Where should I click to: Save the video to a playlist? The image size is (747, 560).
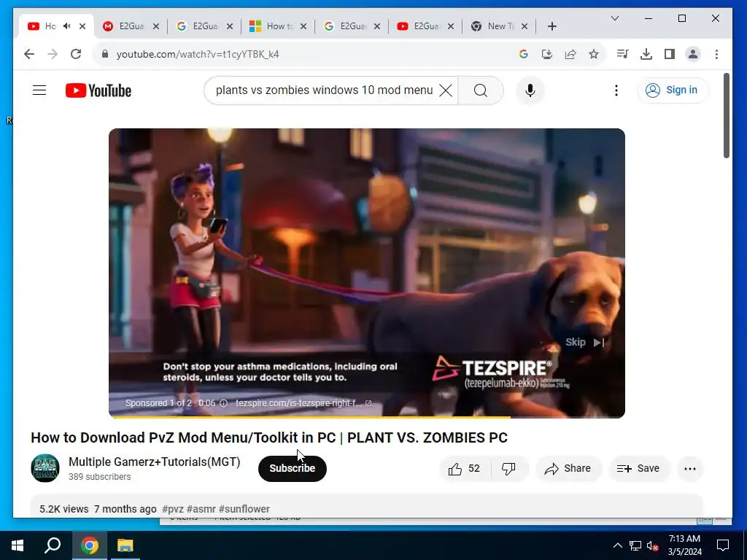coord(638,469)
